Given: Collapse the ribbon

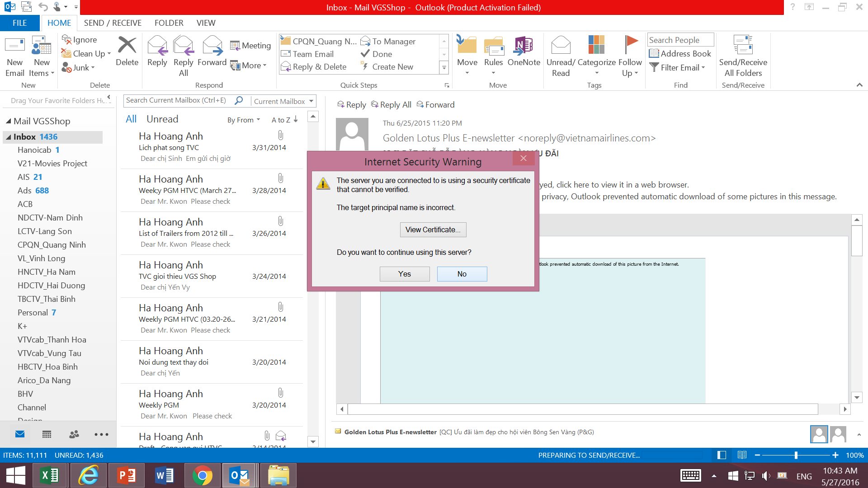Looking at the screenshot, I should (x=859, y=85).
